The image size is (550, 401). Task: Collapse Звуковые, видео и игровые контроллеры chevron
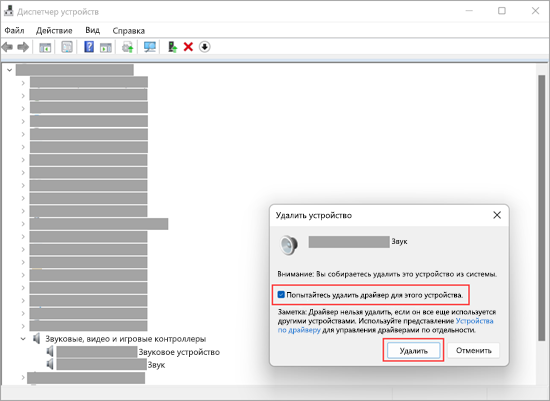point(23,339)
